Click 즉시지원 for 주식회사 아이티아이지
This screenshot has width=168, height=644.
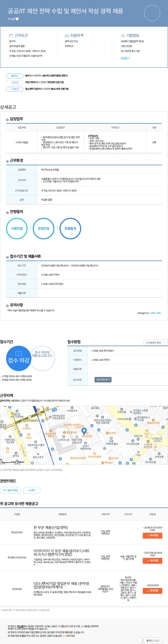pos(153,560)
